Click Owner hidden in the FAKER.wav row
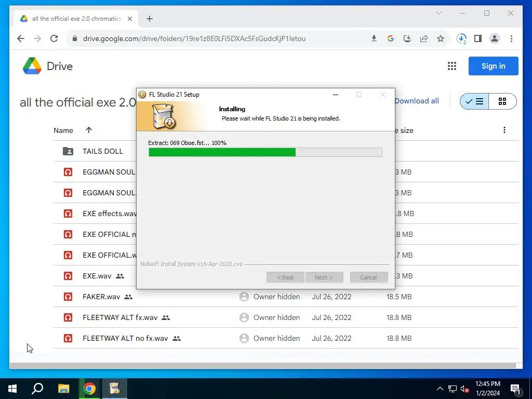Screen dimensions: 532x399 tap(276, 297)
